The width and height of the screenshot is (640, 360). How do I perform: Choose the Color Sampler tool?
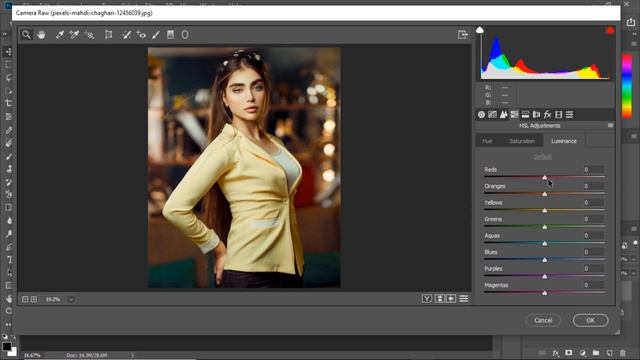tap(74, 35)
